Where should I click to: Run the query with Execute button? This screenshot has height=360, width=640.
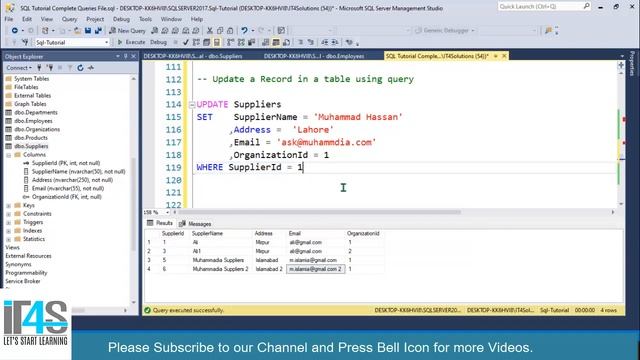pyautogui.click(x=131, y=42)
